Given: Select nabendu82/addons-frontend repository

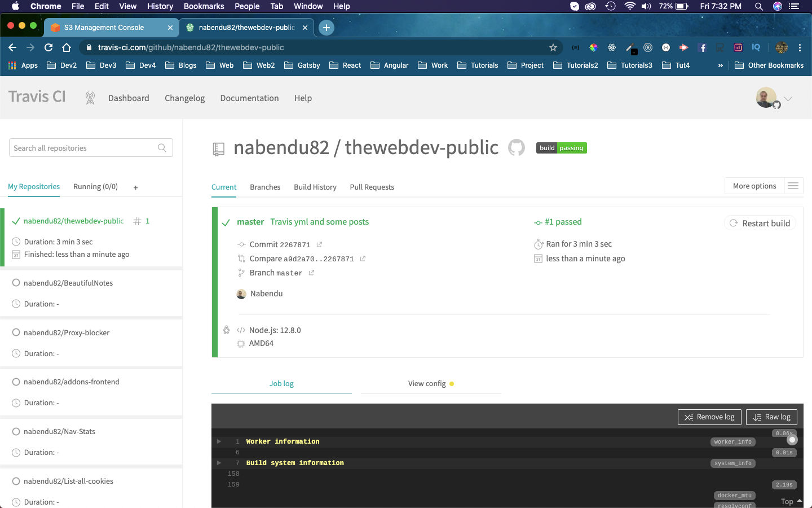Looking at the screenshot, I should click(72, 382).
